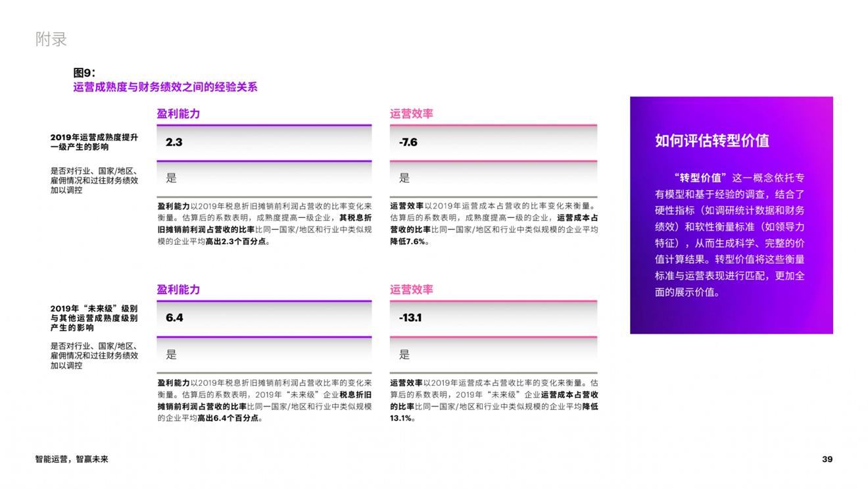Viewport: 868px width, 489px height.
Task: Select the value 2.3 in the top table
Action: pos(173,142)
